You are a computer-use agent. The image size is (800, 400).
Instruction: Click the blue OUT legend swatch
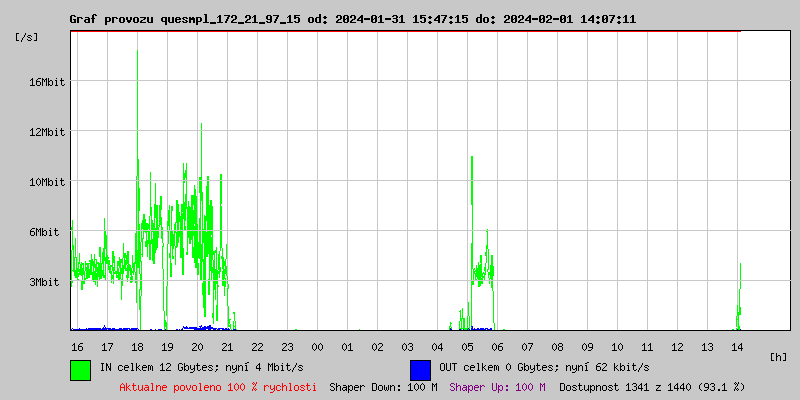click(x=420, y=369)
